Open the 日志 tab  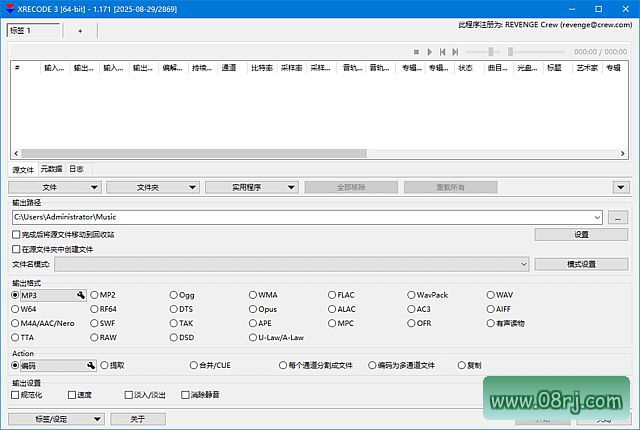click(77, 169)
